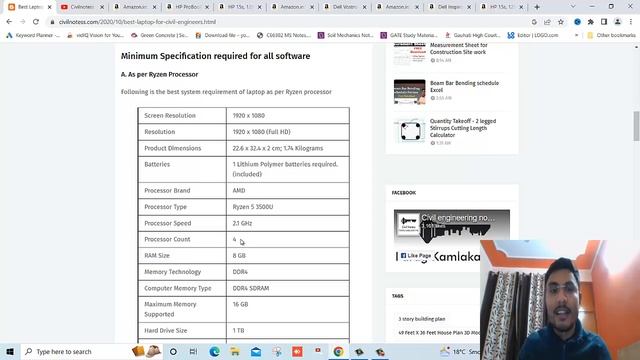
Task: Close the Civilnotess YouTube tab
Action: 102,7
